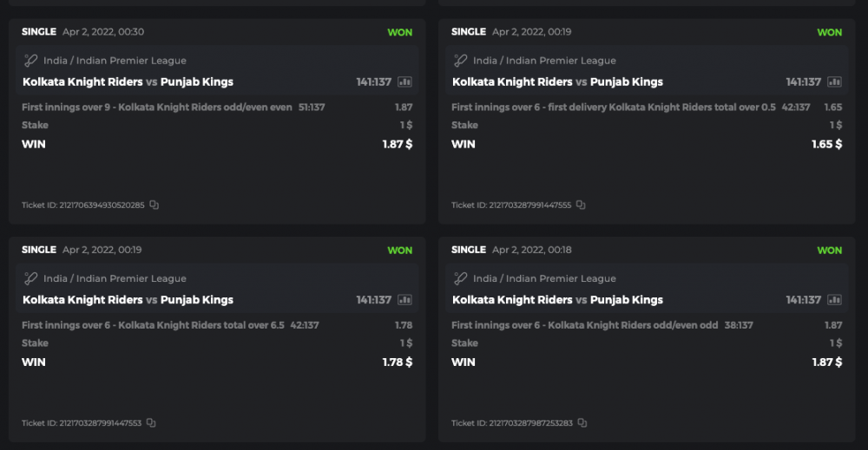868x450 pixels.
Task: Copy ticket ID 2121703287991447553
Action: (151, 423)
